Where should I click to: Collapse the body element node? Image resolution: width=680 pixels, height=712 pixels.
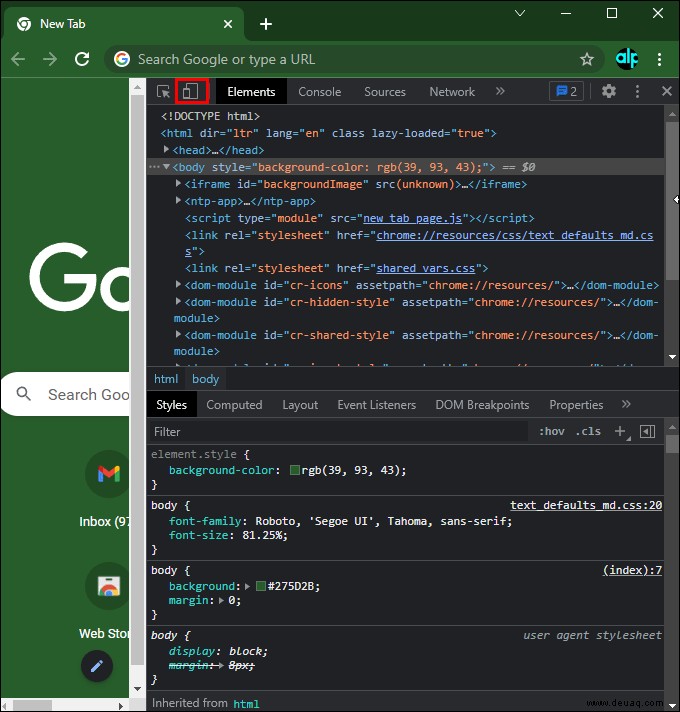[166, 167]
